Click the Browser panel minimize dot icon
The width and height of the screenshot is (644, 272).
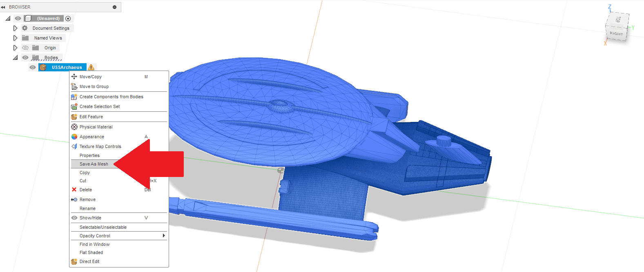(114, 7)
